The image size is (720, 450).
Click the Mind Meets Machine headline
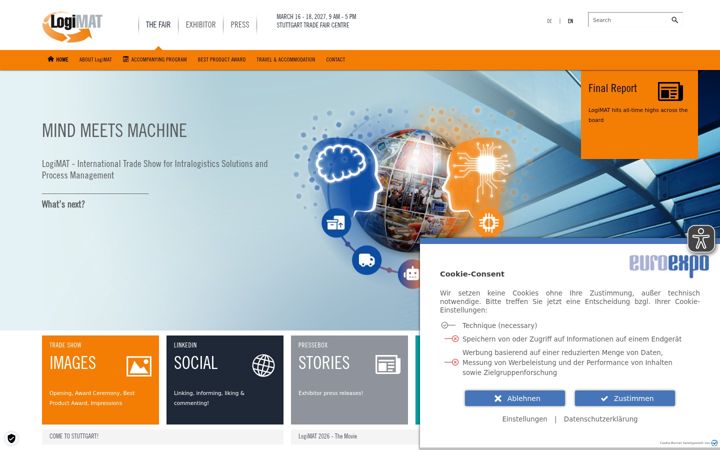pos(114,130)
